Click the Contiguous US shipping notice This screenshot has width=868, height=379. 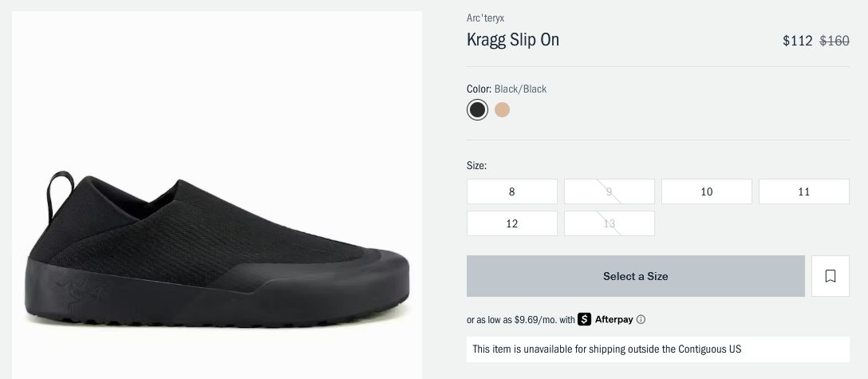click(x=607, y=349)
